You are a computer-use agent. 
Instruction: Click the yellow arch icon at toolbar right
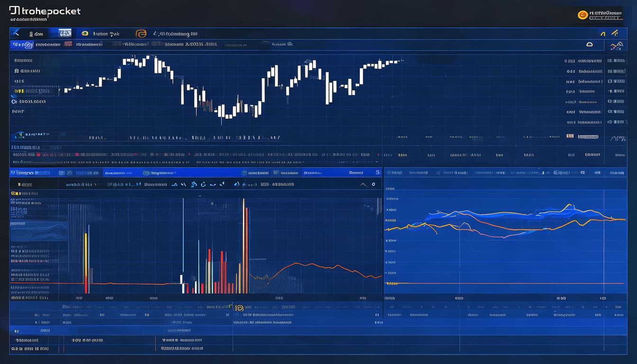click(x=603, y=34)
